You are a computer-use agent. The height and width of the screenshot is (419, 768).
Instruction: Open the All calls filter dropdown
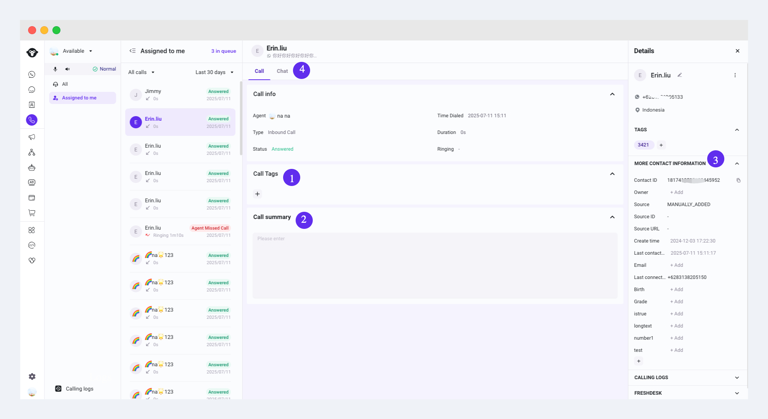[x=141, y=72]
